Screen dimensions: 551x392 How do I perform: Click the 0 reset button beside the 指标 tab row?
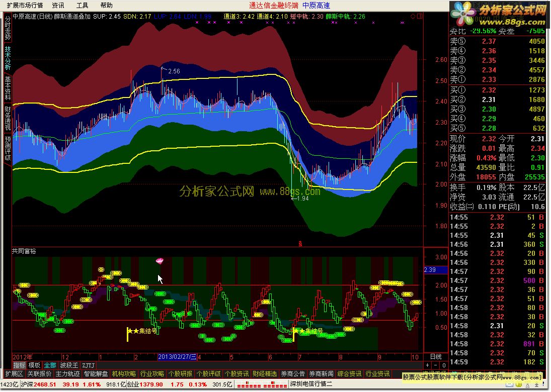[444, 365]
